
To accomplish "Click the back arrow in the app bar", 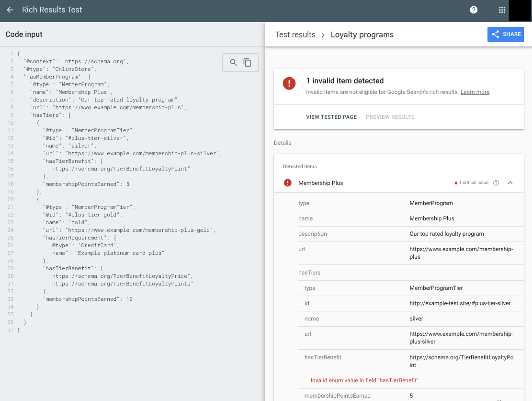I will point(10,10).
